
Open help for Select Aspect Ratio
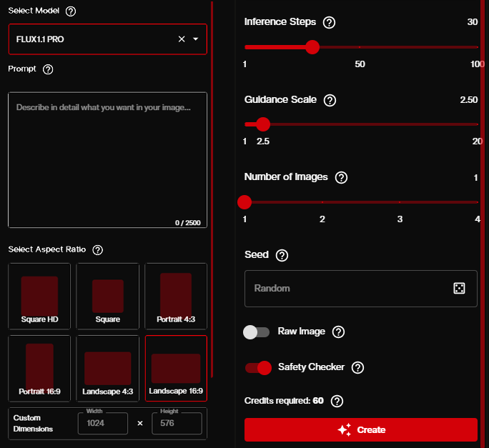tap(98, 249)
